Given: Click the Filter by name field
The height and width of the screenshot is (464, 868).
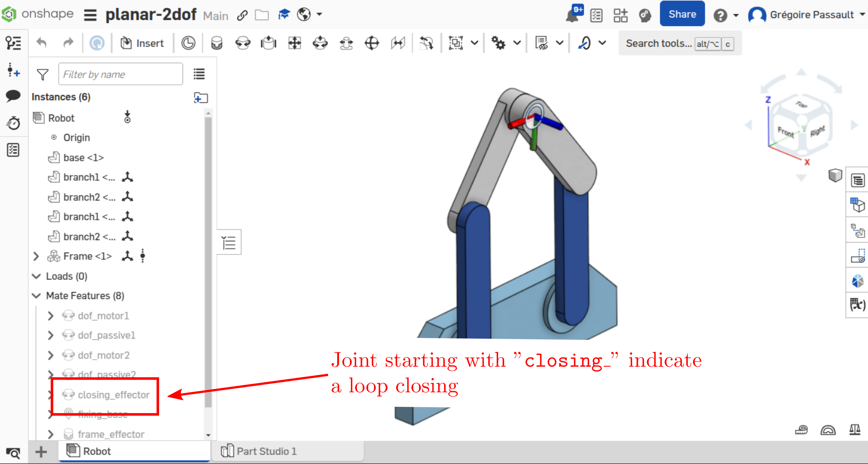Looking at the screenshot, I should [x=120, y=74].
